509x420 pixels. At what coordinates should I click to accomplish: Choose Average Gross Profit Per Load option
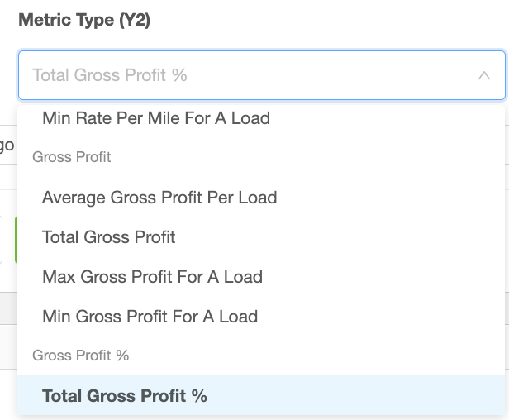(159, 198)
